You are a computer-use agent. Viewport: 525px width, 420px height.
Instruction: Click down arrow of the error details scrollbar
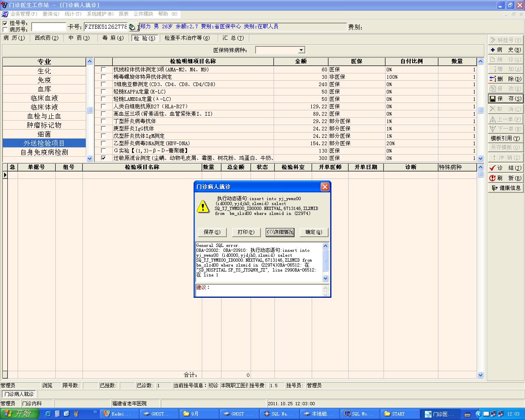click(x=326, y=278)
